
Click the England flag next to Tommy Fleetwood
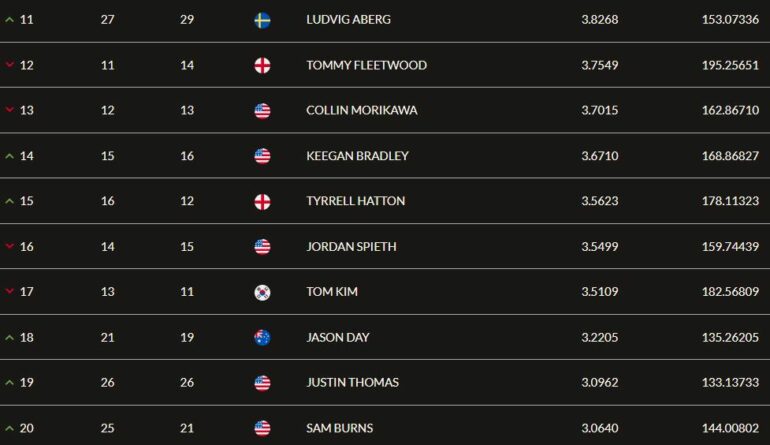[x=262, y=65]
